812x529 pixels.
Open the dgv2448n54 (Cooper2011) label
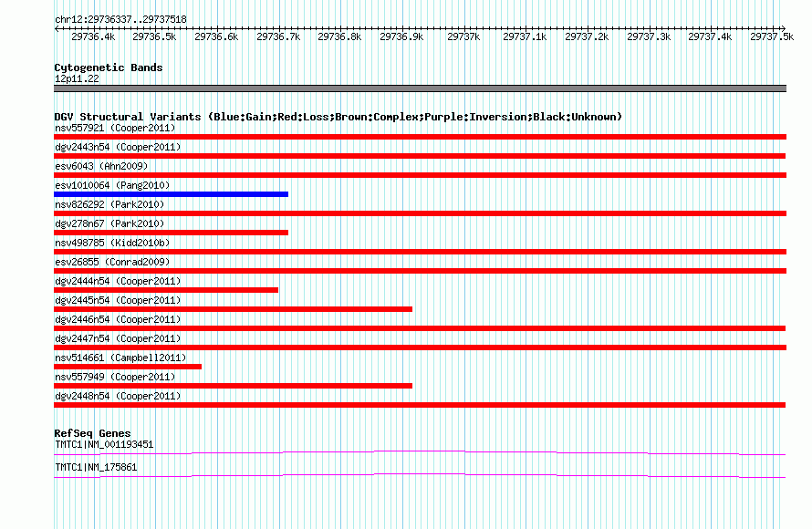click(x=118, y=396)
